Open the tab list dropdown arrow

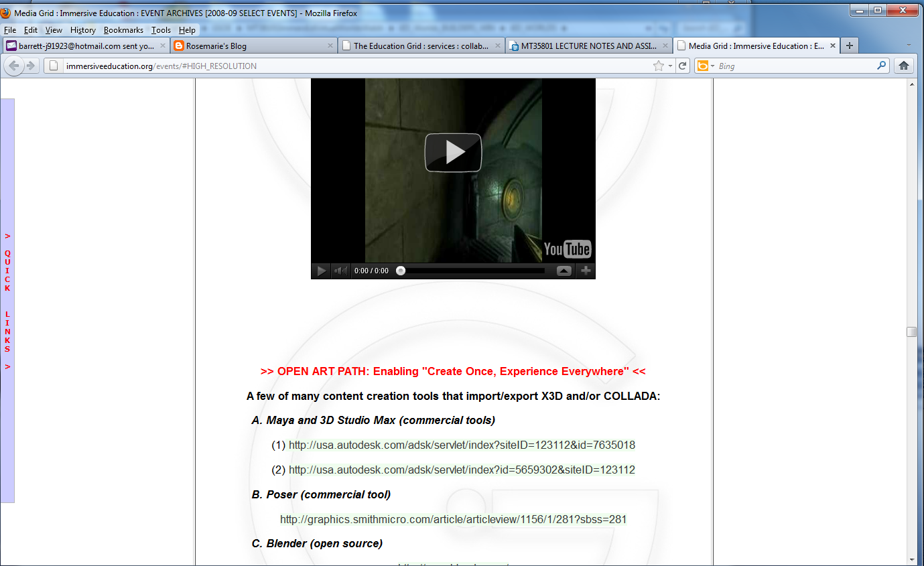coord(909,46)
